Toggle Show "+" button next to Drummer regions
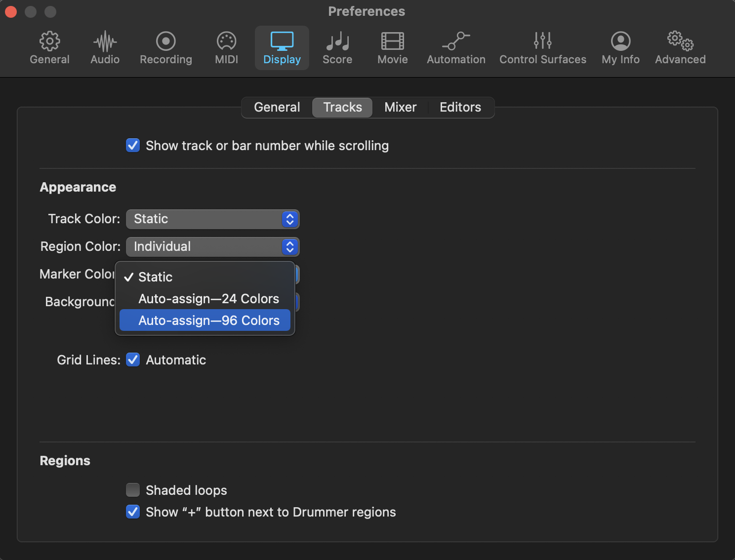The height and width of the screenshot is (560, 735). coord(133,512)
